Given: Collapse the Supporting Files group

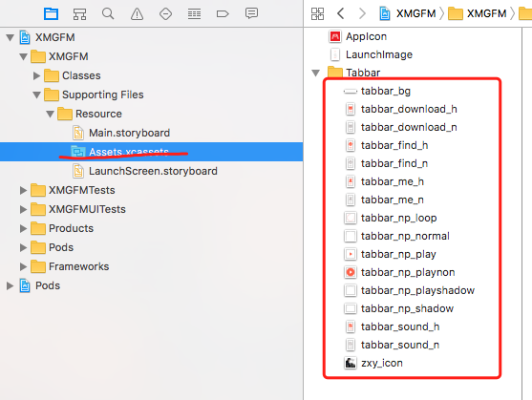Looking at the screenshot, I should click(36, 95).
